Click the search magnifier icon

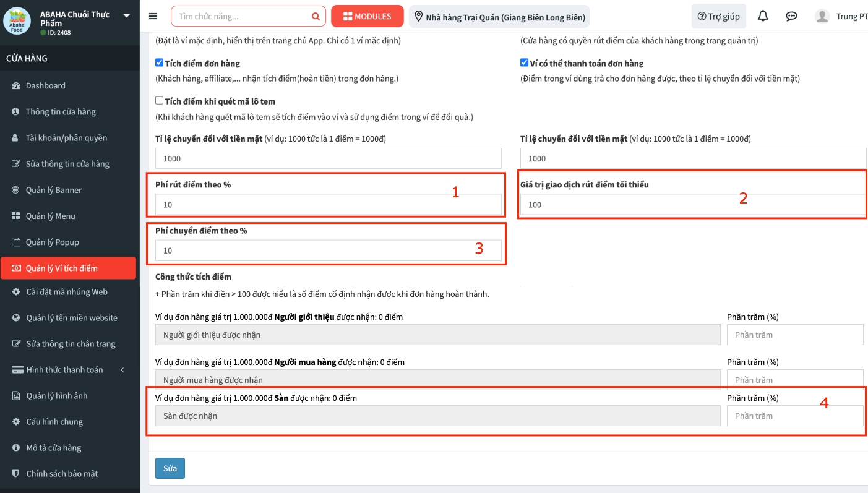point(316,17)
